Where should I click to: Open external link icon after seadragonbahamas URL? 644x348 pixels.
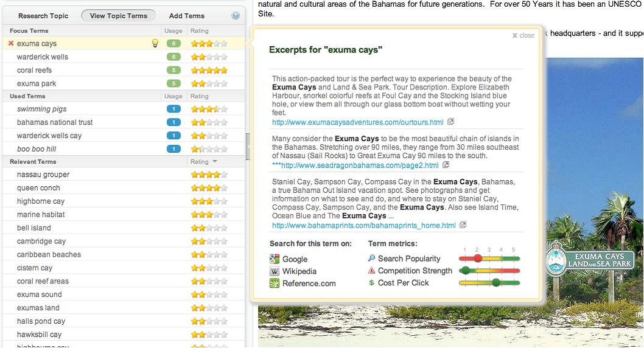[x=446, y=165]
